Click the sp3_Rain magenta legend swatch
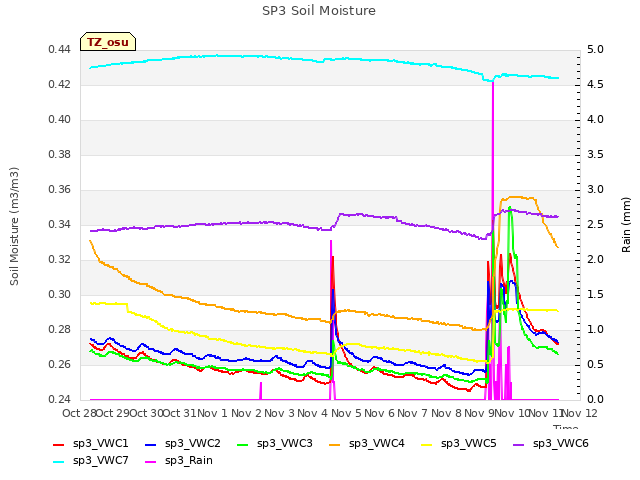The height and width of the screenshot is (480, 640). click(x=151, y=462)
